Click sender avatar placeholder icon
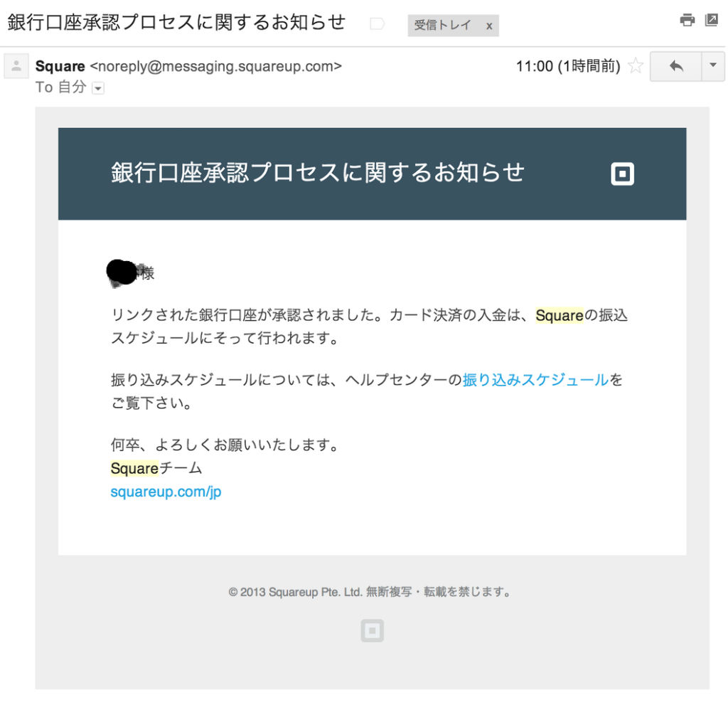 click(16, 66)
